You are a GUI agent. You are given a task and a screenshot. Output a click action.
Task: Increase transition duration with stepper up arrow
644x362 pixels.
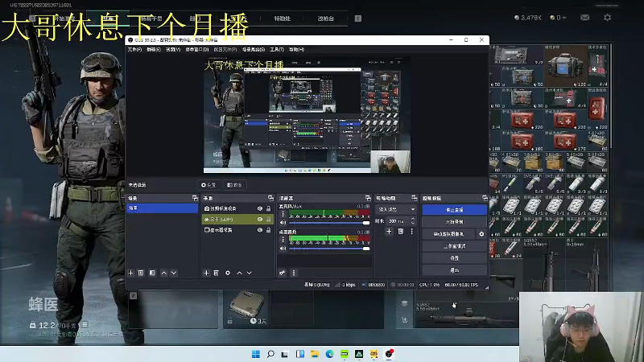413,219
